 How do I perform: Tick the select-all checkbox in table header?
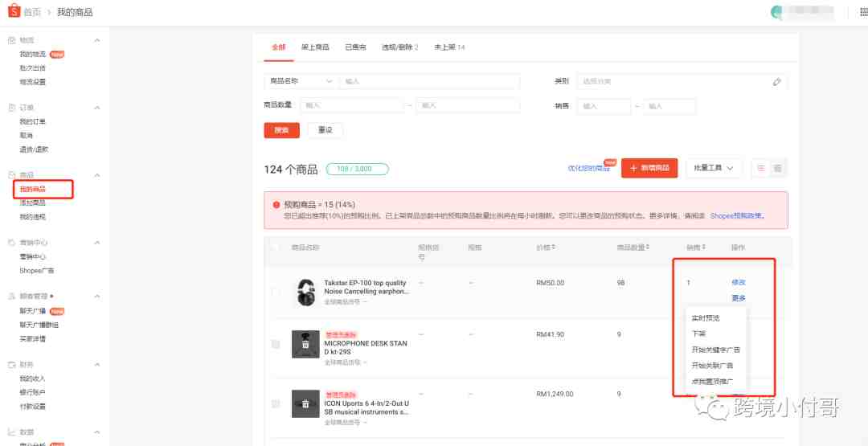tap(276, 248)
